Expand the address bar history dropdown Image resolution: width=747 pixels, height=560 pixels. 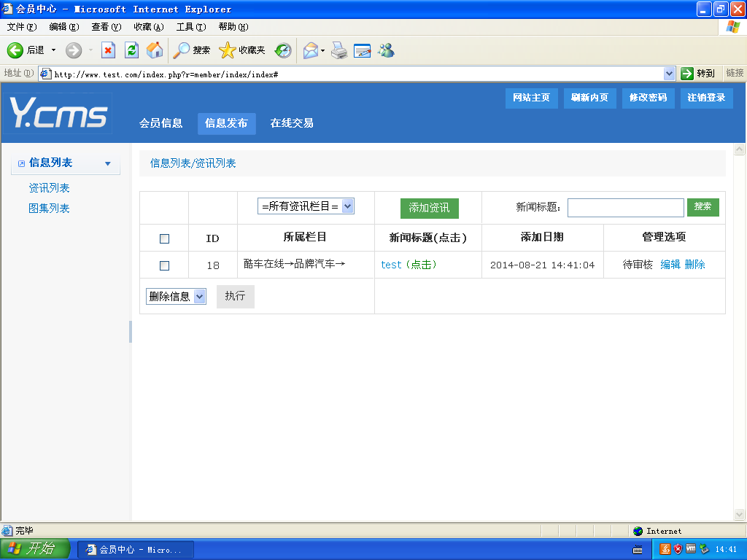point(670,74)
